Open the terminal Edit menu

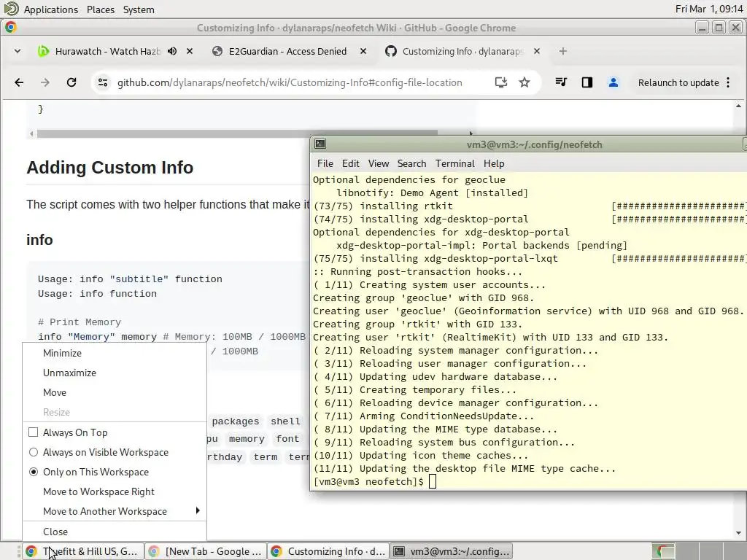click(x=351, y=163)
